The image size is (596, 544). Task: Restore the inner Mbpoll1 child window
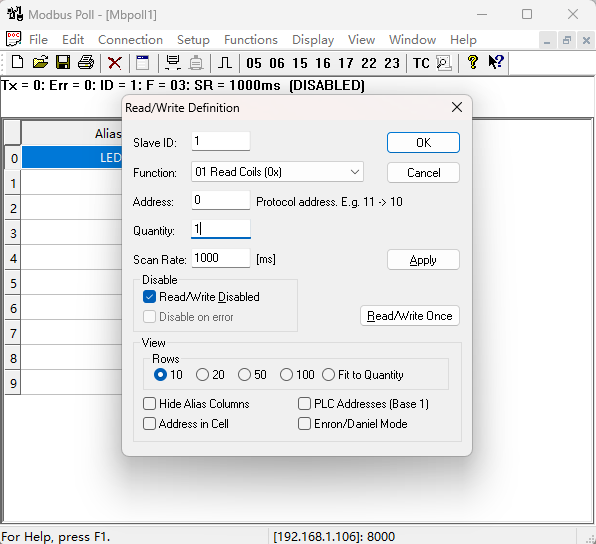pos(567,40)
